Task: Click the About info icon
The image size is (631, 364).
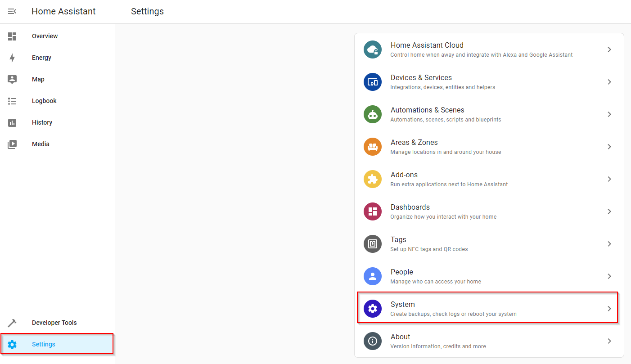Action: pyautogui.click(x=373, y=341)
